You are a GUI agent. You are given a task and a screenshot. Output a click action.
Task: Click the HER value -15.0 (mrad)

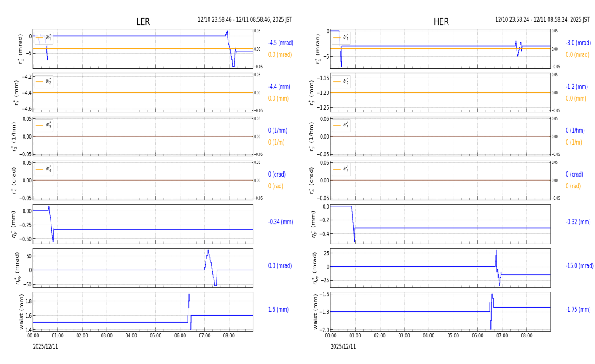pos(579,266)
